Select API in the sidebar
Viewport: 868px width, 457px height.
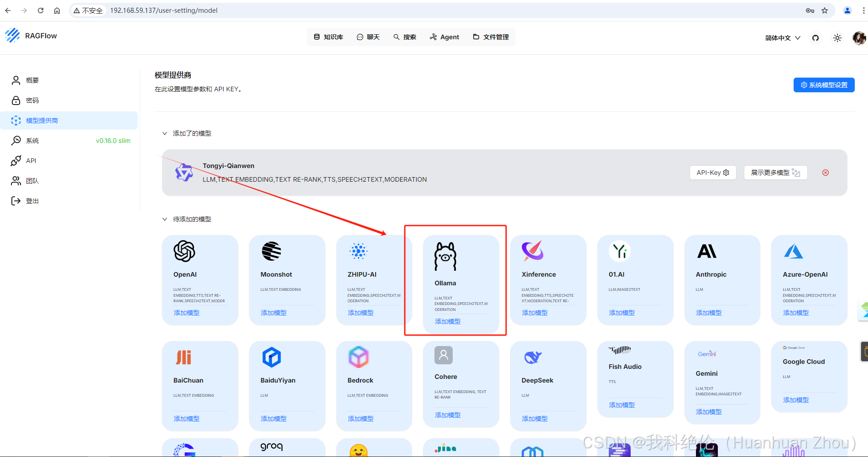coord(69,161)
